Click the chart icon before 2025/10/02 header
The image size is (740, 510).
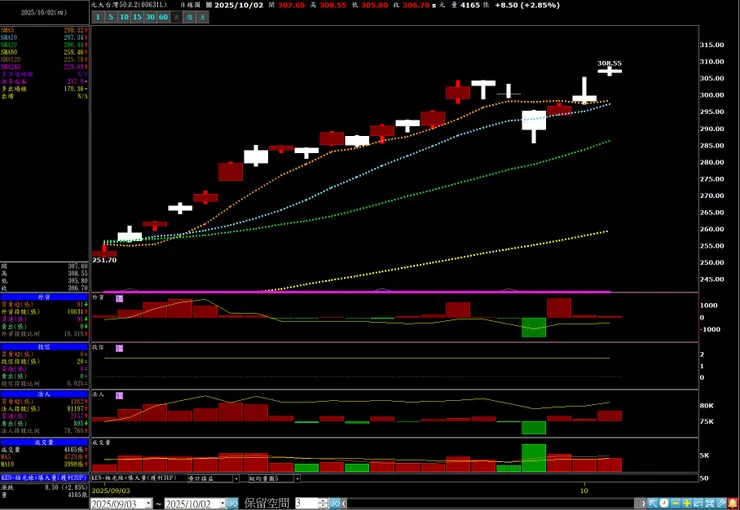click(209, 5)
